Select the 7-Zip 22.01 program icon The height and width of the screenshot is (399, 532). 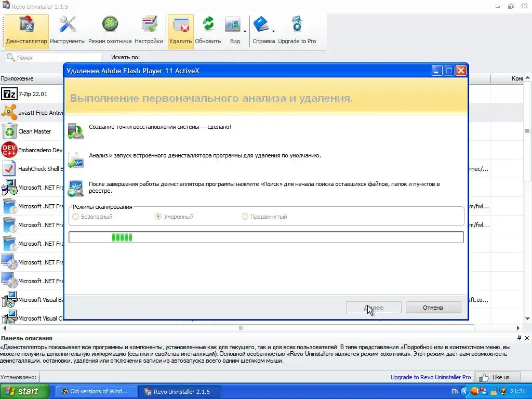9,94
